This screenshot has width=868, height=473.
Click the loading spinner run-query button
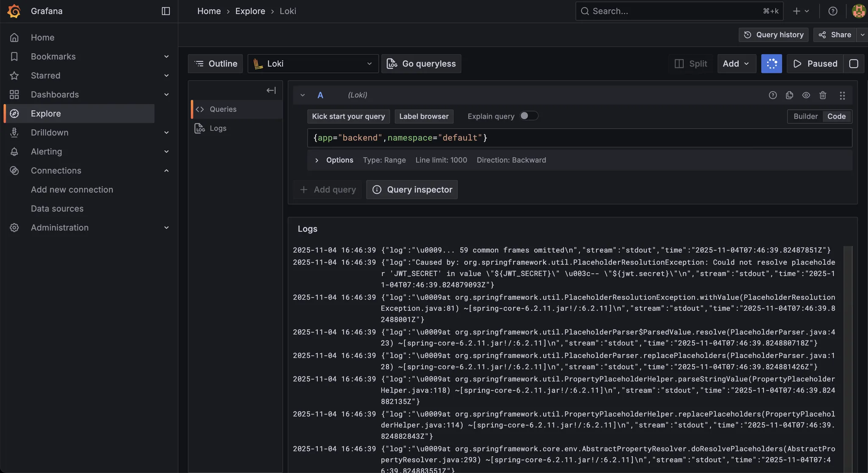771,64
